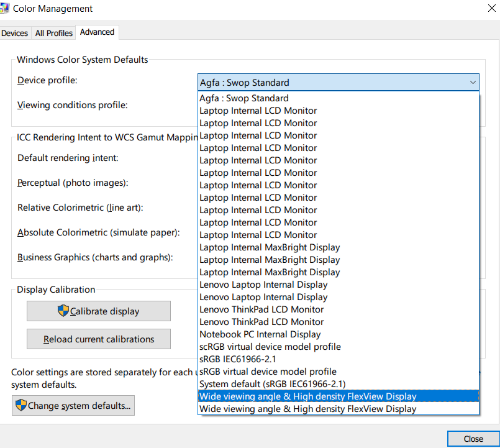Switch to the Devices tab

[14, 33]
